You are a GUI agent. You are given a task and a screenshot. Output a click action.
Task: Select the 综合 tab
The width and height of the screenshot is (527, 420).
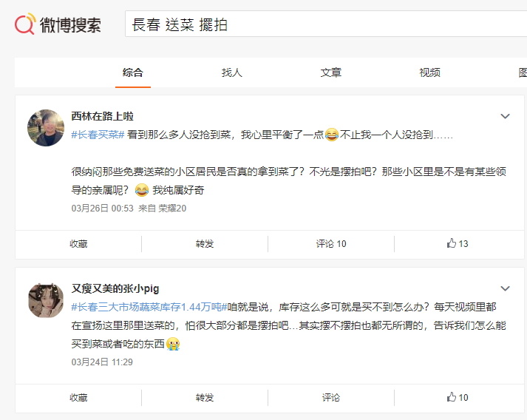[x=133, y=72]
